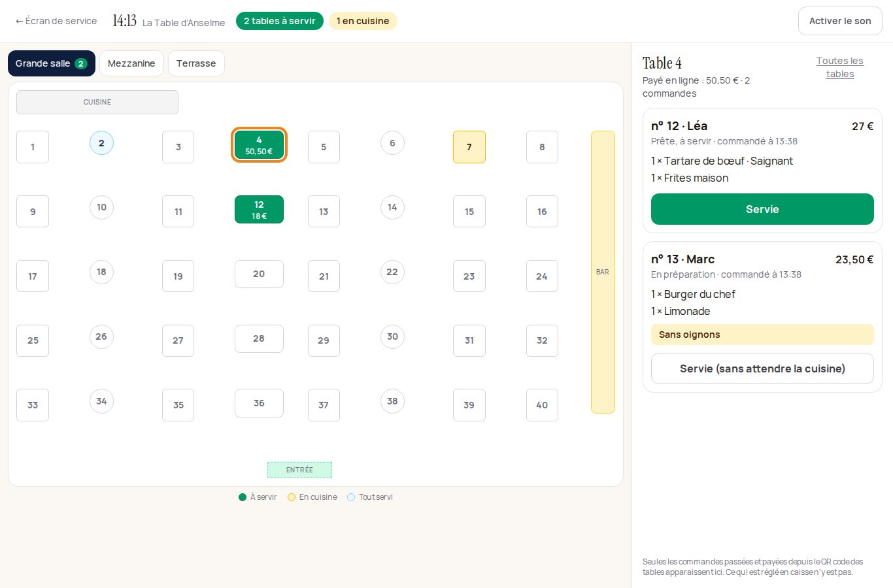Select table 33

point(33,405)
